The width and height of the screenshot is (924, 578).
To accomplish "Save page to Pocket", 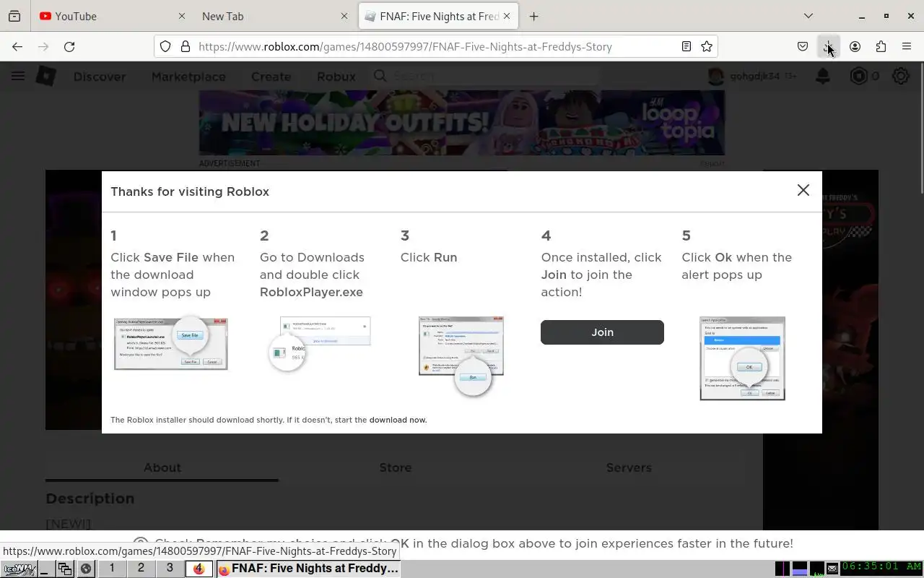I will click(803, 46).
